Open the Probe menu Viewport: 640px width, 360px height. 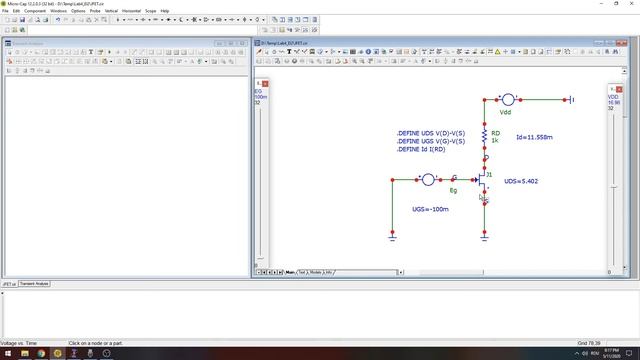coord(95,11)
